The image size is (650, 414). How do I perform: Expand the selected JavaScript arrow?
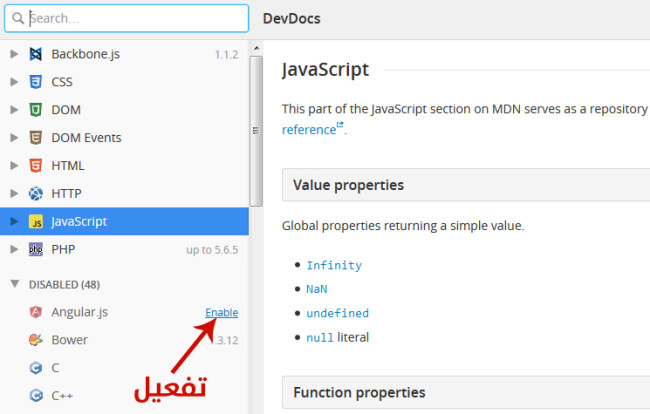[x=14, y=221]
